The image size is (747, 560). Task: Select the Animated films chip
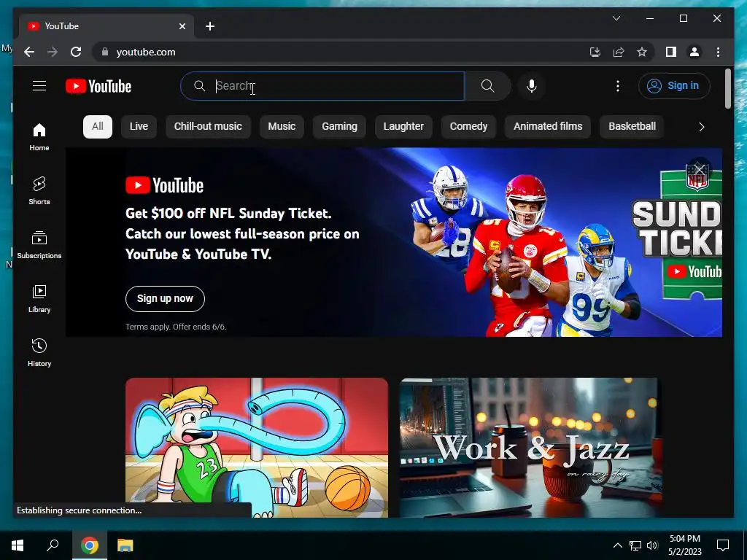point(547,127)
